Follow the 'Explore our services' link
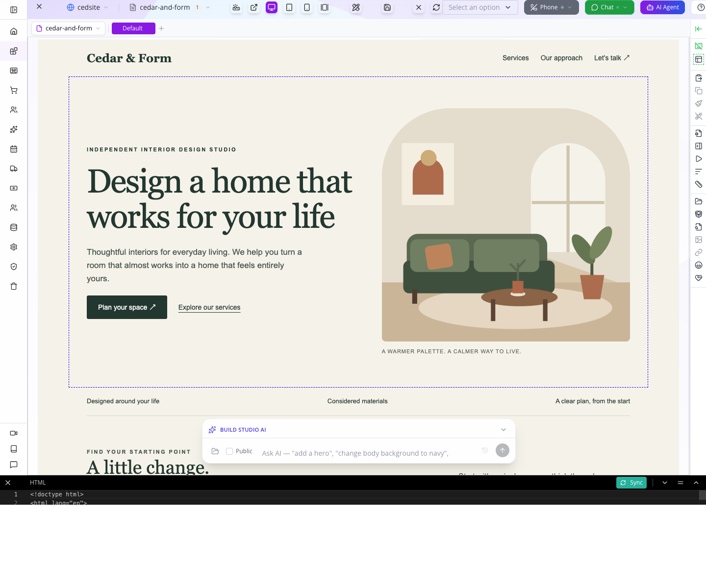Viewport: 706px width, 588px height. (209, 307)
